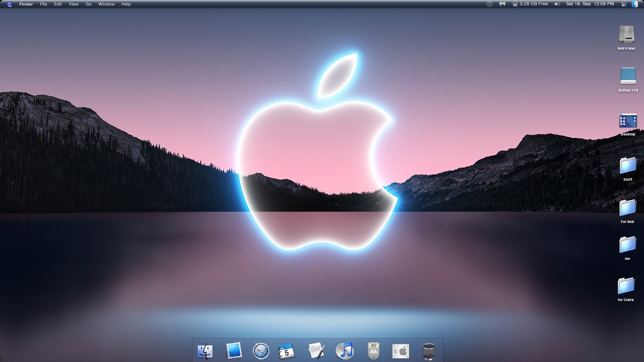Launch TextEdit from the Dock

(316, 351)
